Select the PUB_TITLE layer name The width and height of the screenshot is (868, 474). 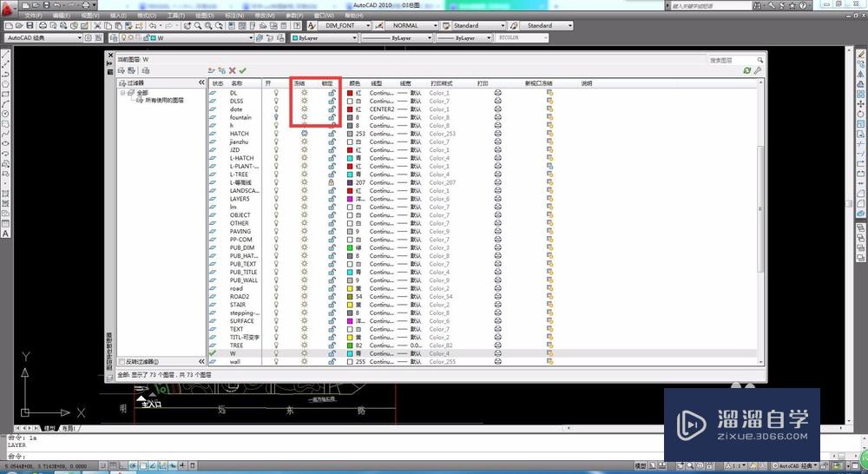(244, 272)
